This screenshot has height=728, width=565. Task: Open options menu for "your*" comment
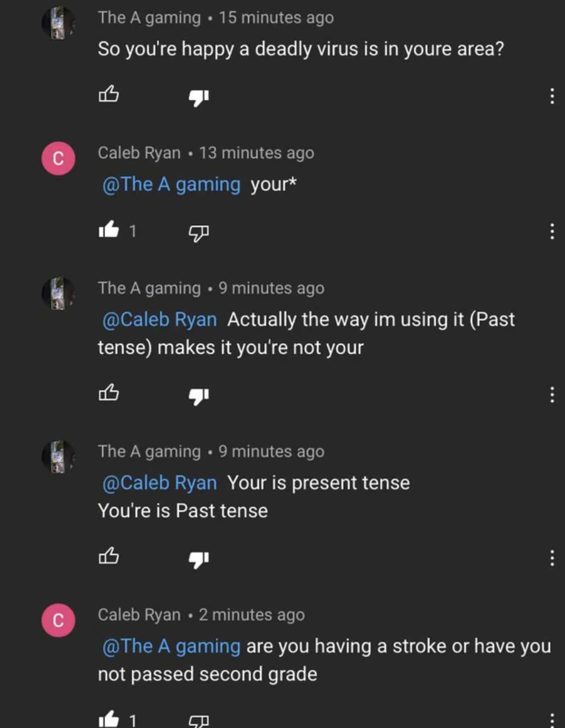552,231
